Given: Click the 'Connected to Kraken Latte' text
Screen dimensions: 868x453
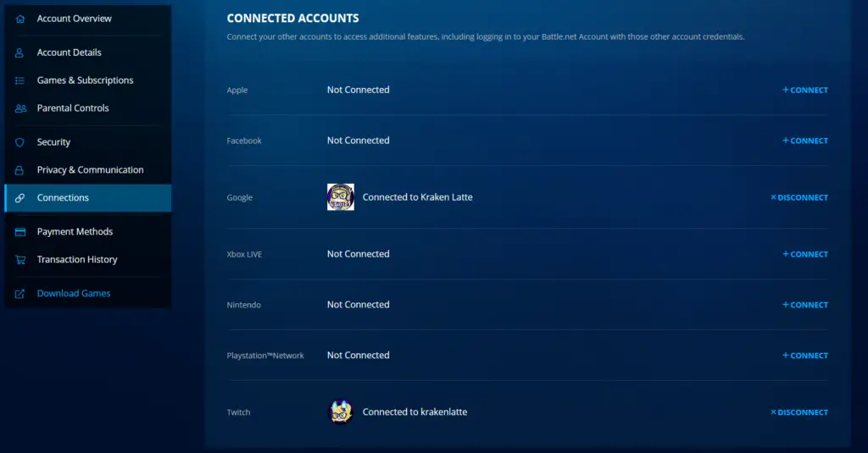Looking at the screenshot, I should click(x=417, y=197).
